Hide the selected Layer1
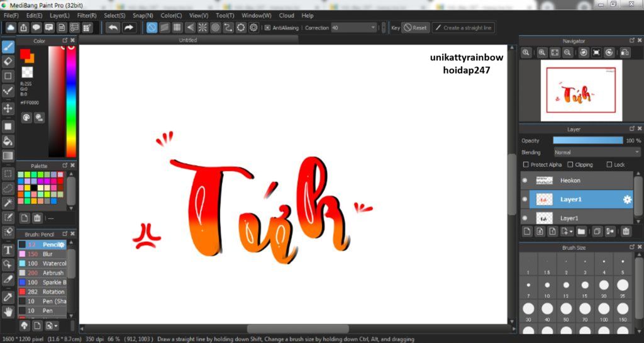 tap(525, 200)
